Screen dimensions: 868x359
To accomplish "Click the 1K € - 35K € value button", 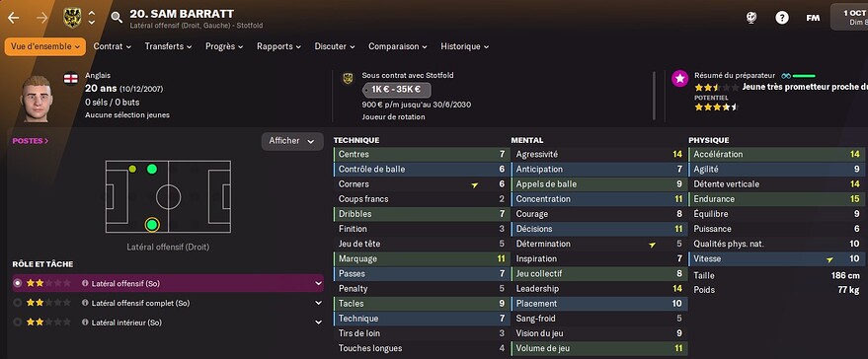I will pyautogui.click(x=396, y=90).
